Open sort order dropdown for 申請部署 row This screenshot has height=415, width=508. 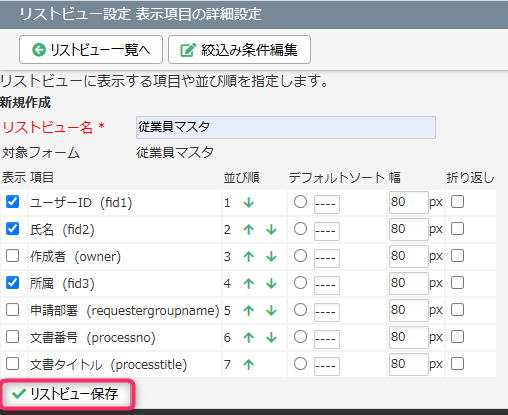(x=327, y=312)
